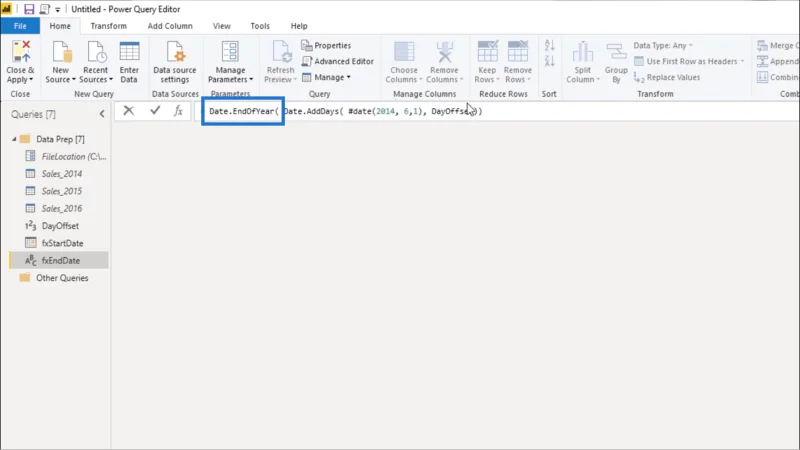Sort ascending with the A-Z icon
Viewport: 800px width, 450px height.
549,45
